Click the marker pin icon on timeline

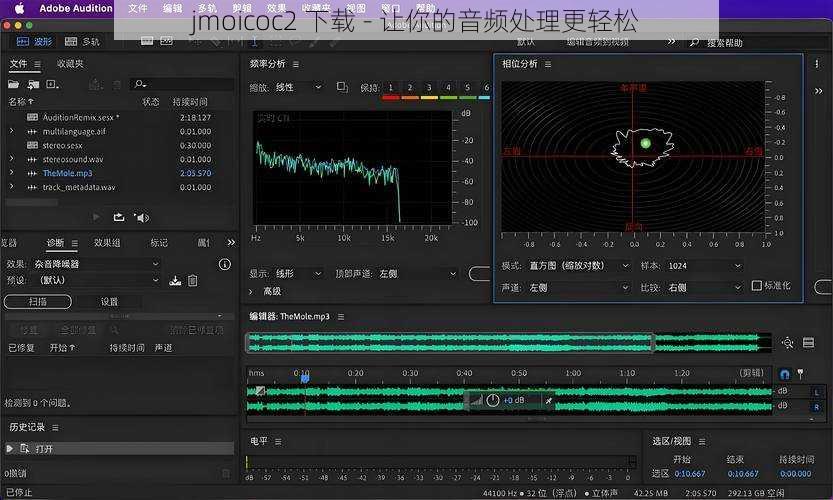click(801, 374)
